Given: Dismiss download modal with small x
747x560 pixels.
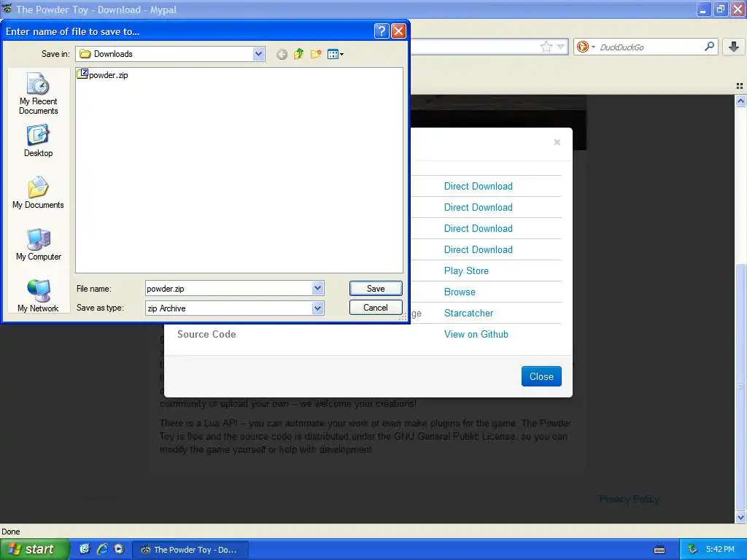Looking at the screenshot, I should [x=557, y=142].
